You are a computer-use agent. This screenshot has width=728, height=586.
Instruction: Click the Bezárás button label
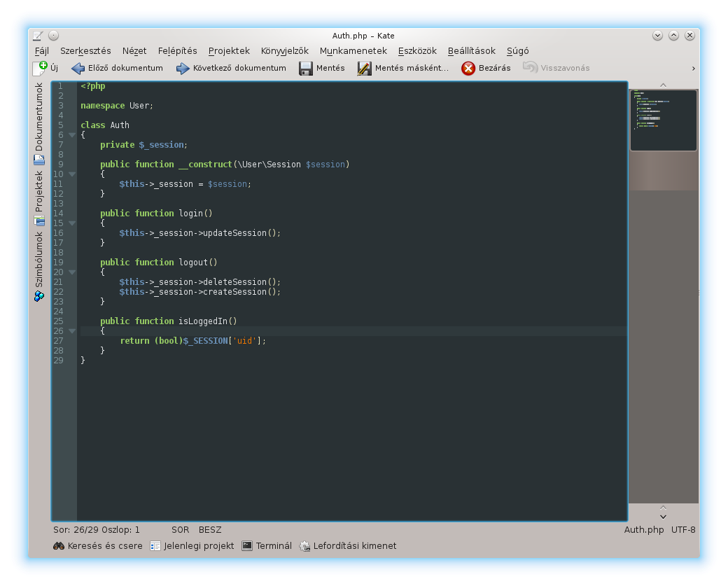(x=494, y=68)
